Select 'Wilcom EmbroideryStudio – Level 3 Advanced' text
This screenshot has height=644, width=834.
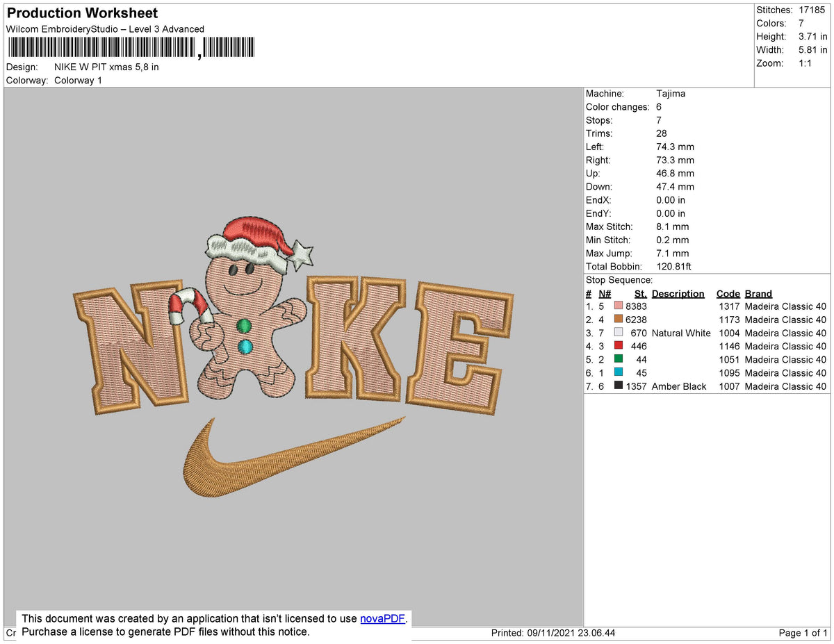point(105,29)
